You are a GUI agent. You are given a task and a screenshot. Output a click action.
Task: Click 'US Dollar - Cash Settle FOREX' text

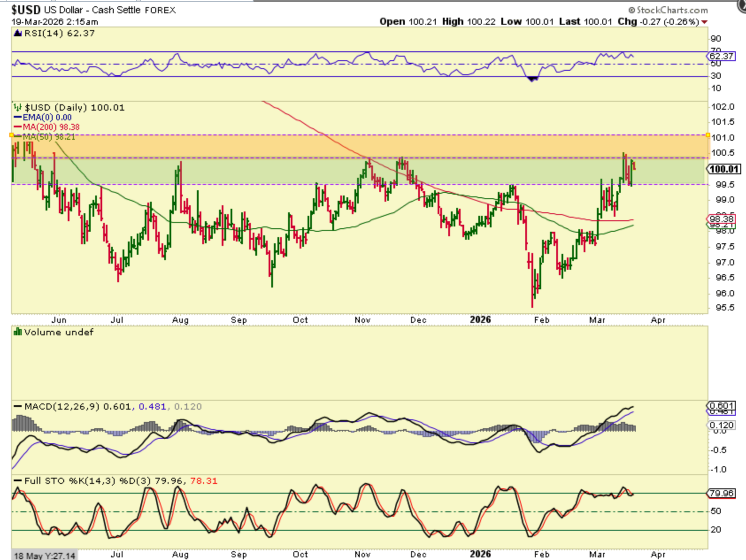coord(110,10)
